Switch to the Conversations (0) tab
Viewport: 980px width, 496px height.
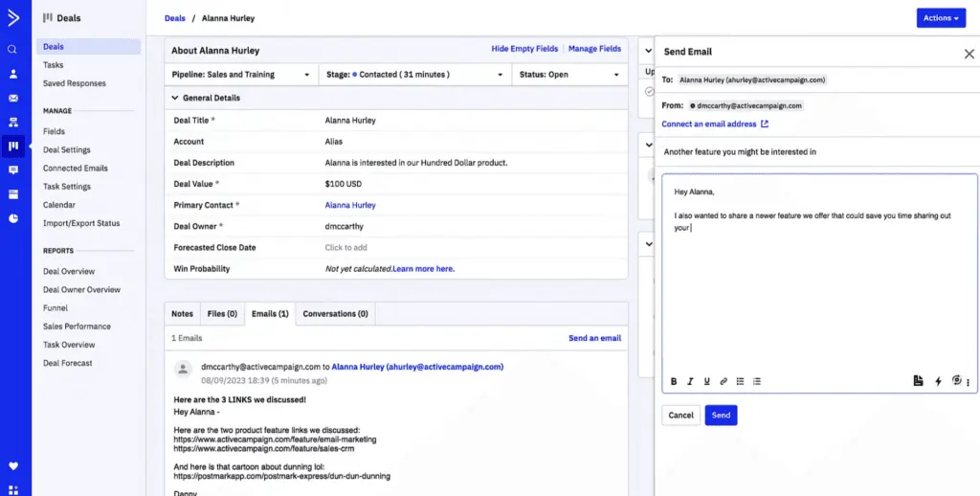coord(336,314)
